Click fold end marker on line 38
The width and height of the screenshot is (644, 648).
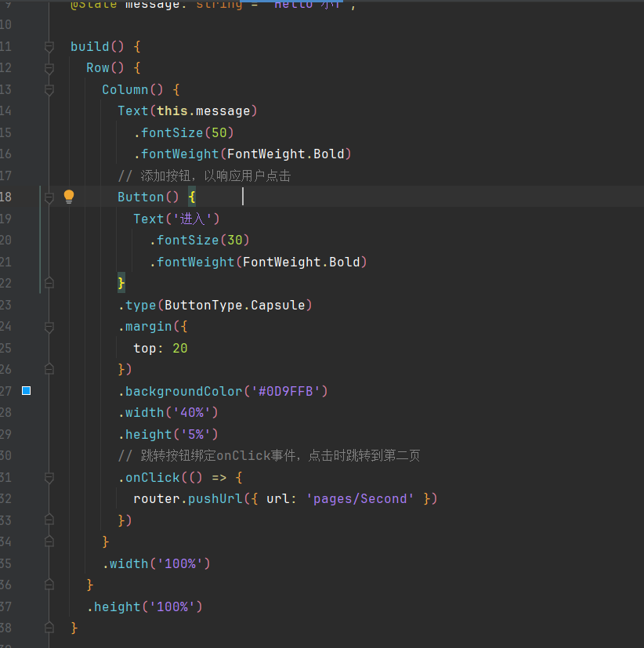click(49, 628)
